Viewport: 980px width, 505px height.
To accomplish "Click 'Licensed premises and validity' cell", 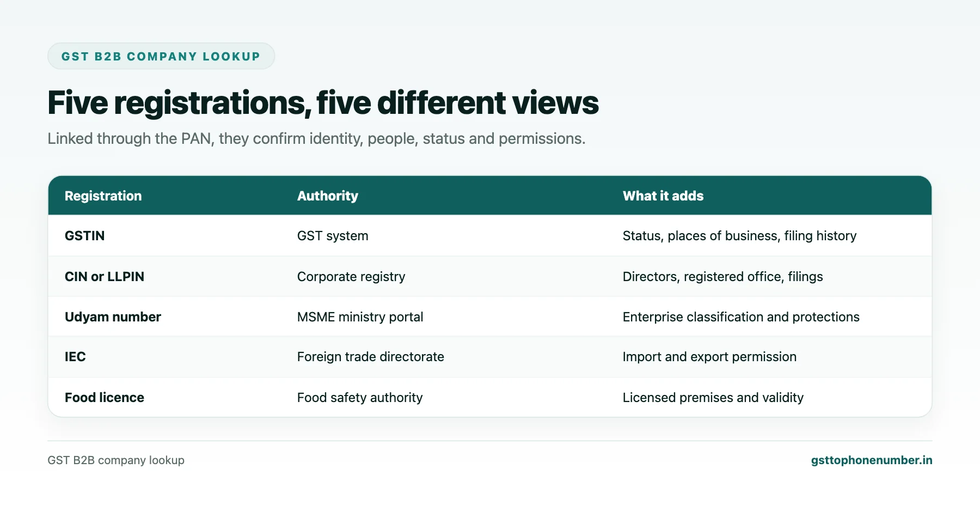I will coord(713,398).
